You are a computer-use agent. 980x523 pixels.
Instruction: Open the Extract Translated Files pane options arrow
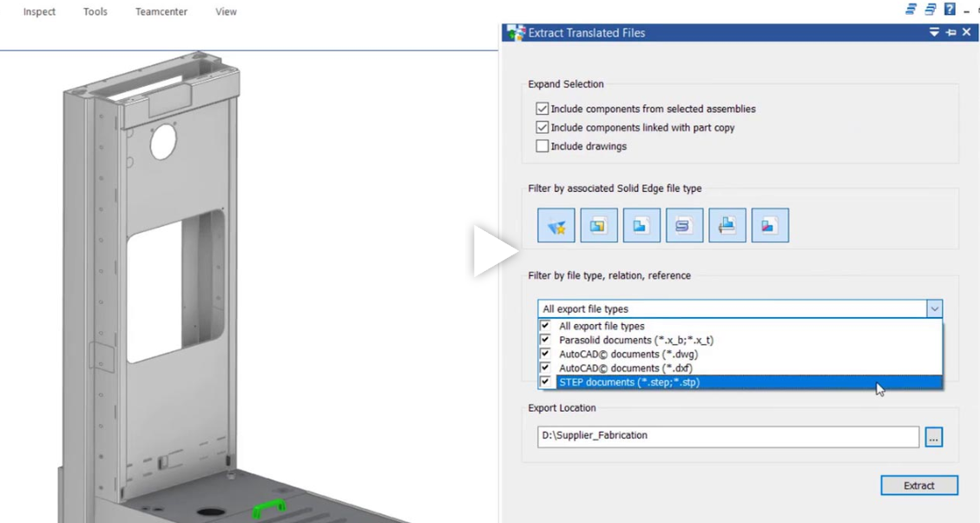click(934, 32)
